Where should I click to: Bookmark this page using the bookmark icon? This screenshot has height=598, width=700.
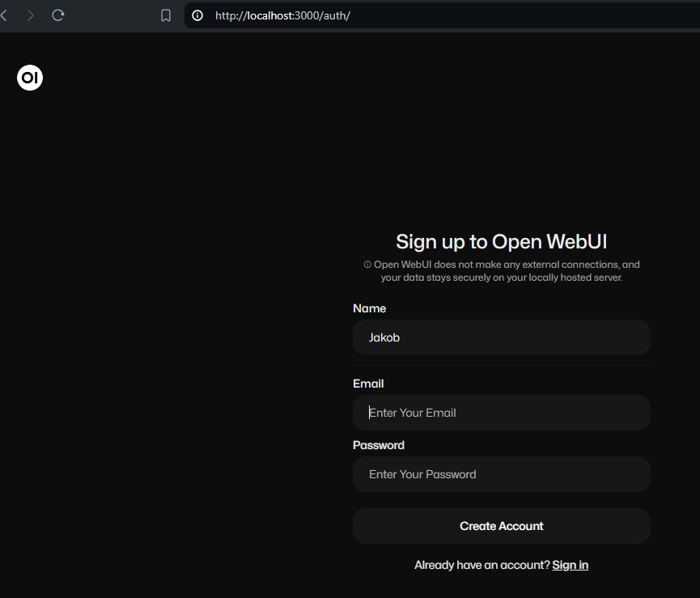point(166,15)
